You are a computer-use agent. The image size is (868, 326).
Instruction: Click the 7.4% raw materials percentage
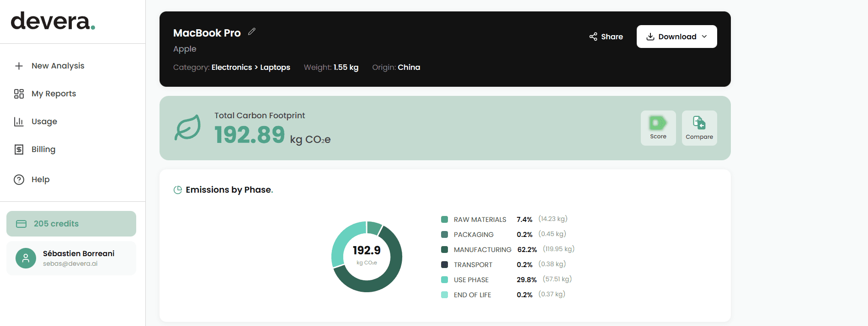pyautogui.click(x=525, y=220)
